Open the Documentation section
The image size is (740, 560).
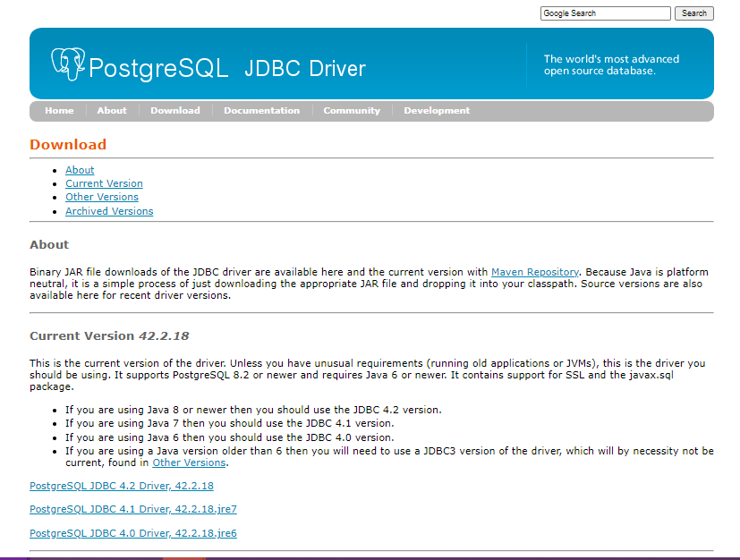261,110
